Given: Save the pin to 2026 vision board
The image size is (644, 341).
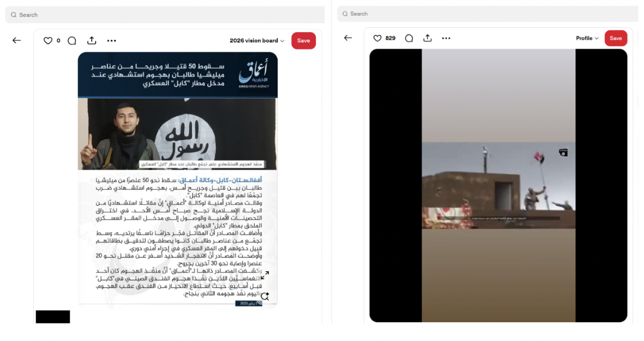Looking at the screenshot, I should (x=303, y=41).
